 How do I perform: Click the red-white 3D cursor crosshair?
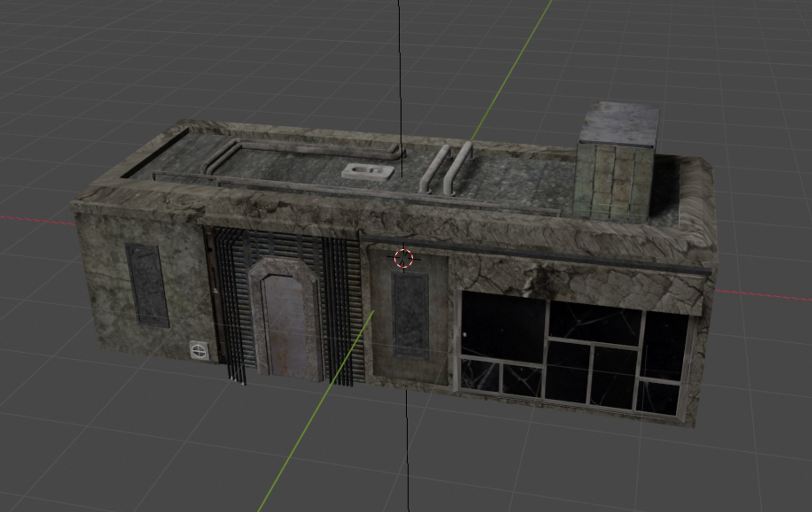point(404,258)
